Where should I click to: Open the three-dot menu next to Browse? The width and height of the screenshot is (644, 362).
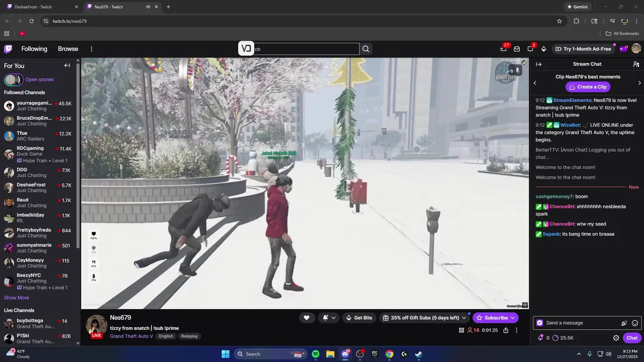[92, 49]
